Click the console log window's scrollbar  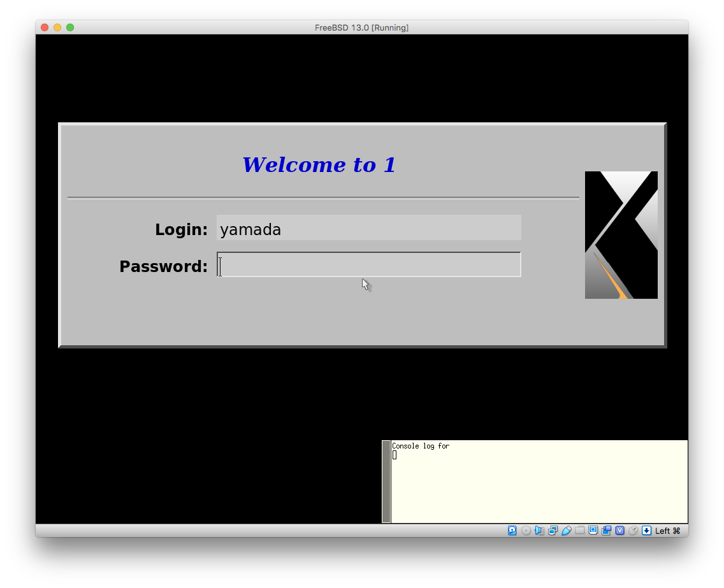(x=386, y=482)
